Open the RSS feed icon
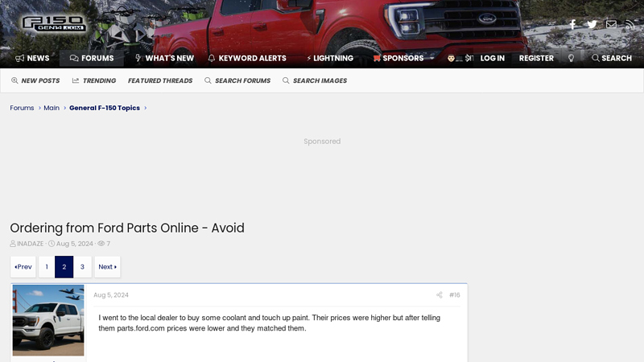 point(630,25)
